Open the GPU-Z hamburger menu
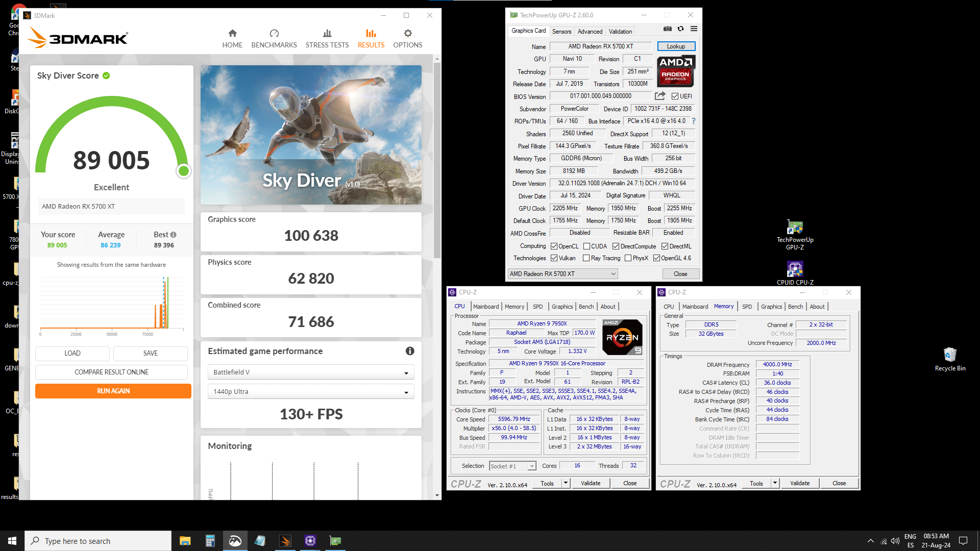This screenshot has width=980, height=551. (x=694, y=29)
